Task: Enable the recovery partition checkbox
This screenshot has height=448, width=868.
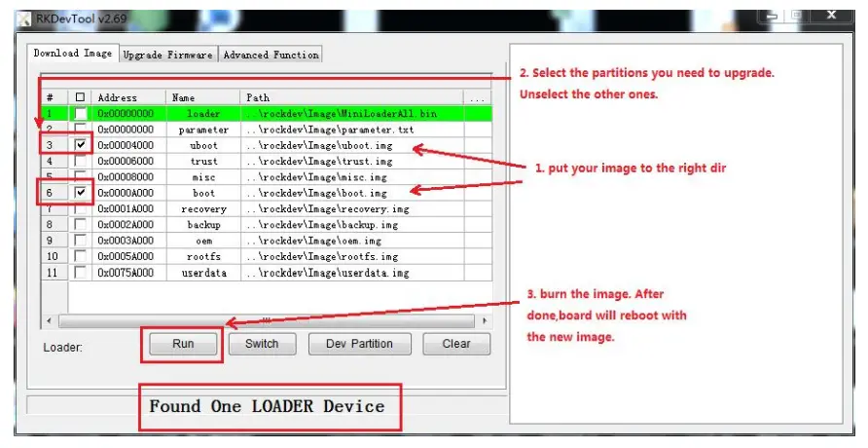Action: tap(81, 208)
